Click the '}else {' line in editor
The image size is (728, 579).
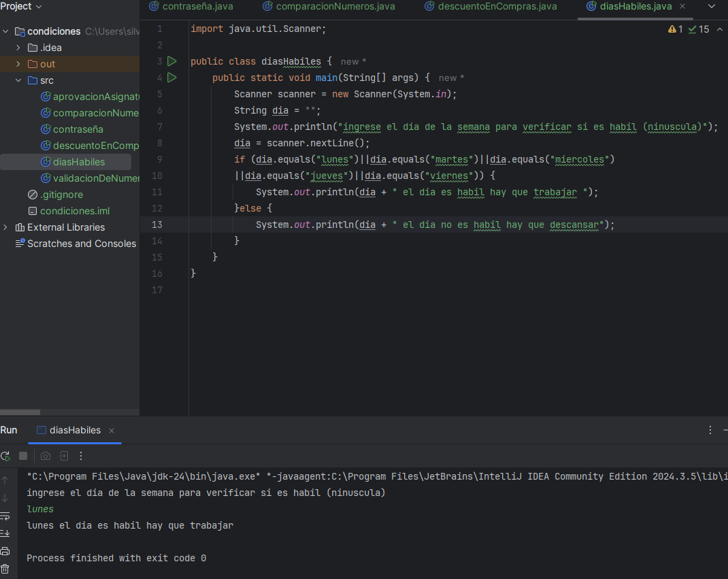point(253,208)
